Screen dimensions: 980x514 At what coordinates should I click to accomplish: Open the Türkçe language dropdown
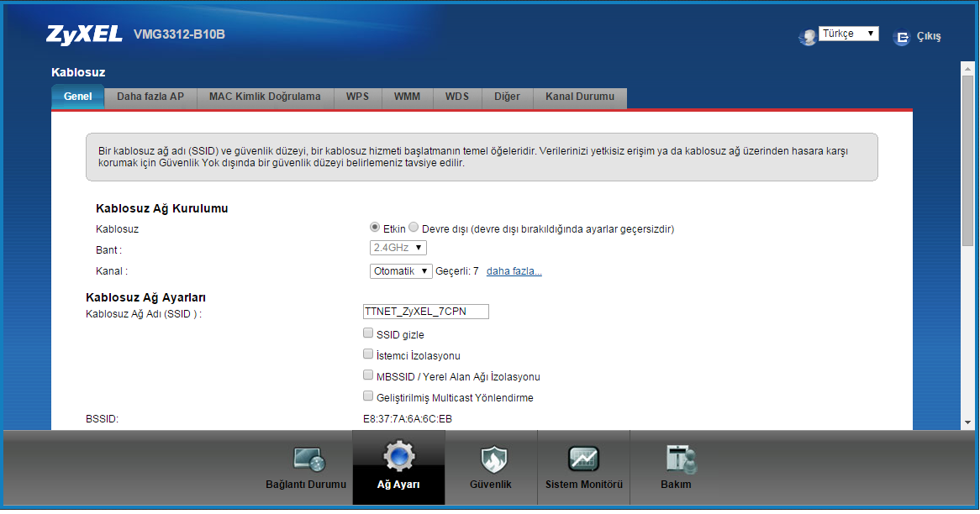(849, 34)
